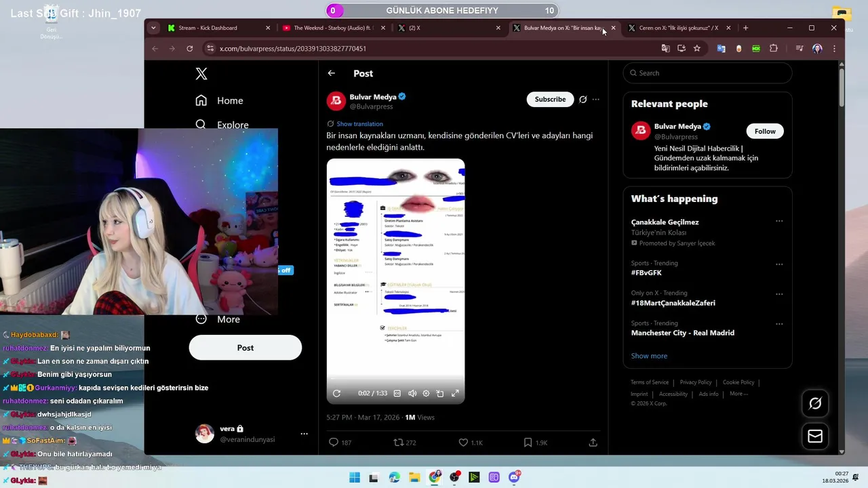This screenshot has width=868, height=488.
Task: Share the post using the share icon
Action: (593, 443)
